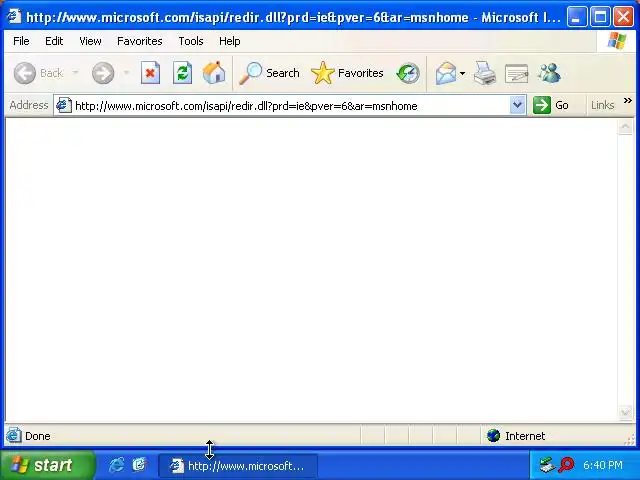
Task: Click the Start button
Action: coord(47,465)
